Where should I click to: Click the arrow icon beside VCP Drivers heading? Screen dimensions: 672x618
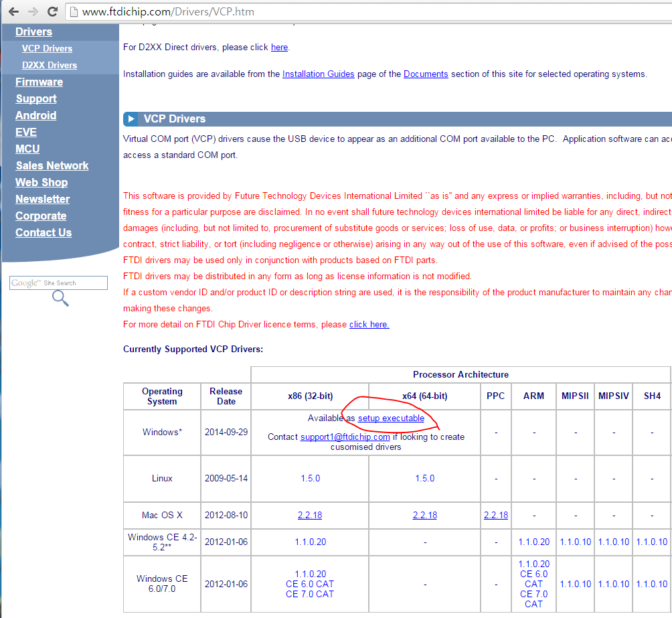tap(131, 119)
